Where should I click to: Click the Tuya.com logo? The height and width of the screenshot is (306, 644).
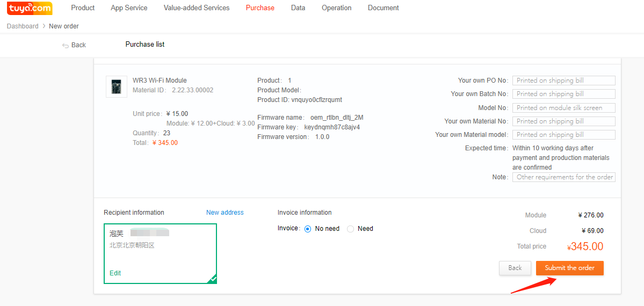[x=30, y=8]
